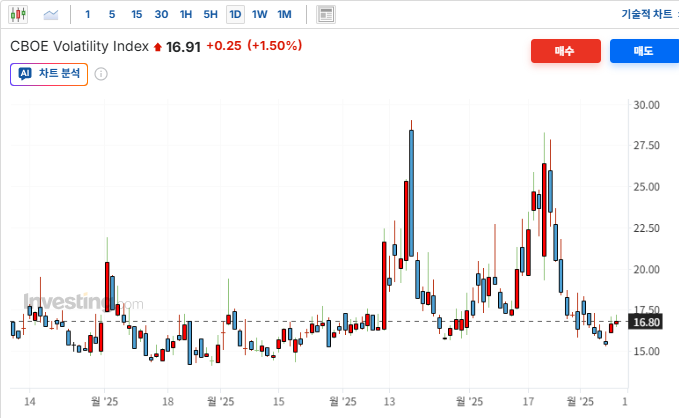Viewport: 679px width, 418px height.
Task: Click the red 매수 buy button
Action: [566, 51]
